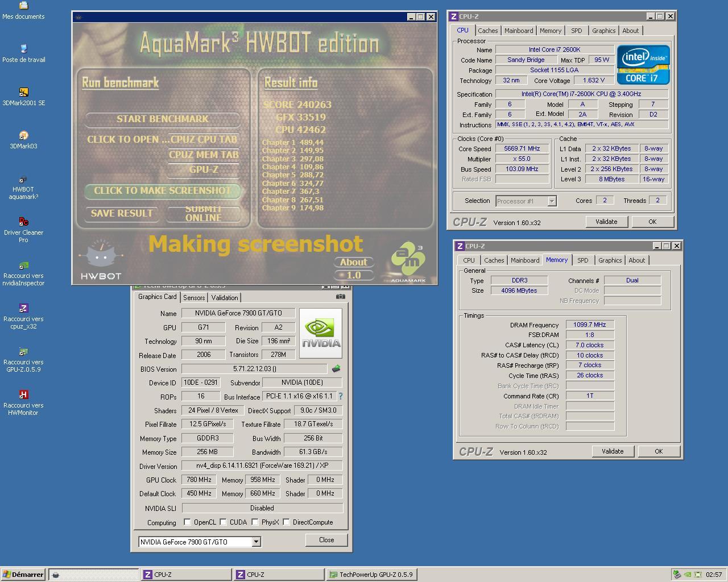Viewport: 728px width, 582px height.
Task: Switch to Mainboard tab in top CPU-Z window
Action: (x=519, y=31)
